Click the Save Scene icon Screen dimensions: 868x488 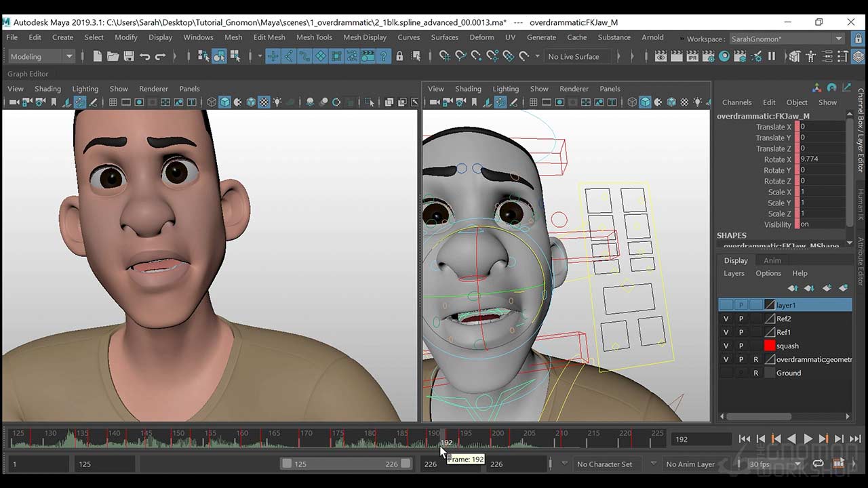[128, 56]
